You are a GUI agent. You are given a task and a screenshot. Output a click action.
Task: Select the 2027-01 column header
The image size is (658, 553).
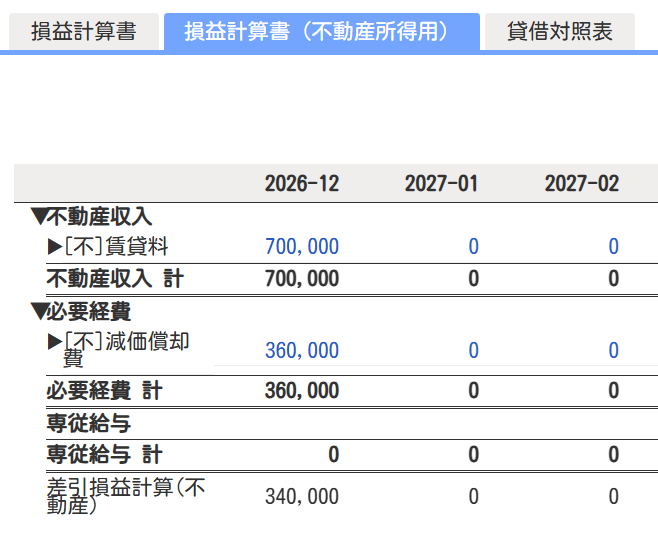(441, 184)
